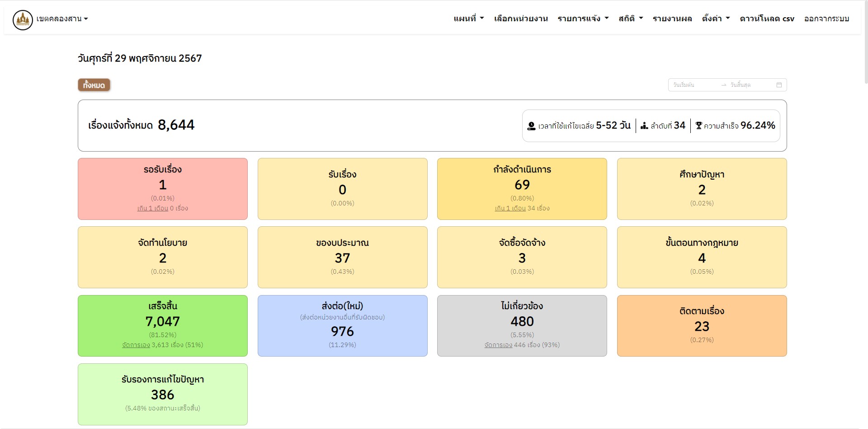The image size is (868, 429).
Task: Go to เลือกหน่วยงาน in navigation bar
Action: (x=521, y=19)
